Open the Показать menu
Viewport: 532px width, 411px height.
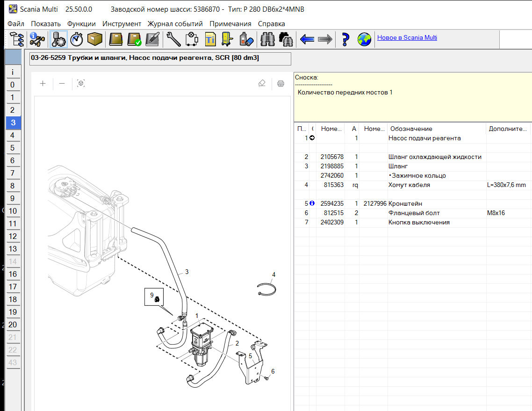46,24
